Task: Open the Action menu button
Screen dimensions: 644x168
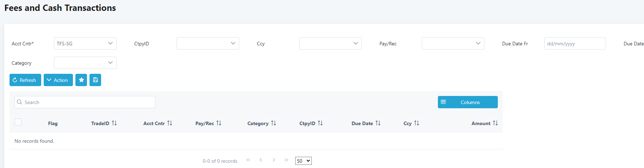Action: point(58,80)
